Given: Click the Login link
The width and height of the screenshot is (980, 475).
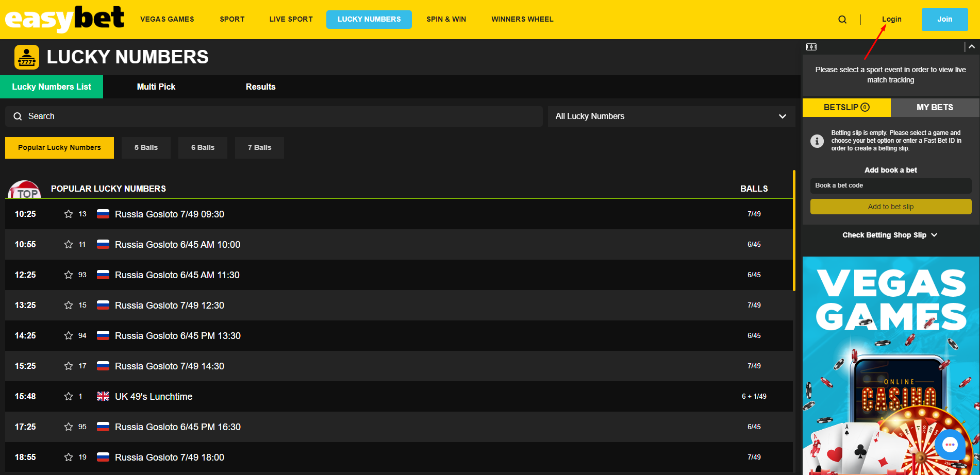Looking at the screenshot, I should (891, 19).
